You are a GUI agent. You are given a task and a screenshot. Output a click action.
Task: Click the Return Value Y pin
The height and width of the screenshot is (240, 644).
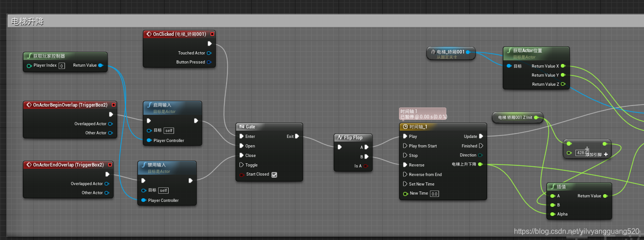tap(563, 75)
